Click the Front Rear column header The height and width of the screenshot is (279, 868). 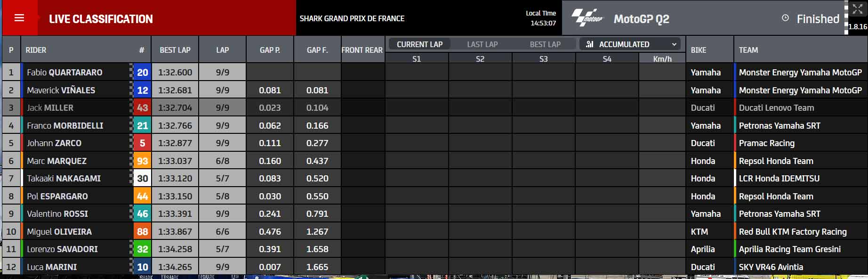click(x=362, y=49)
